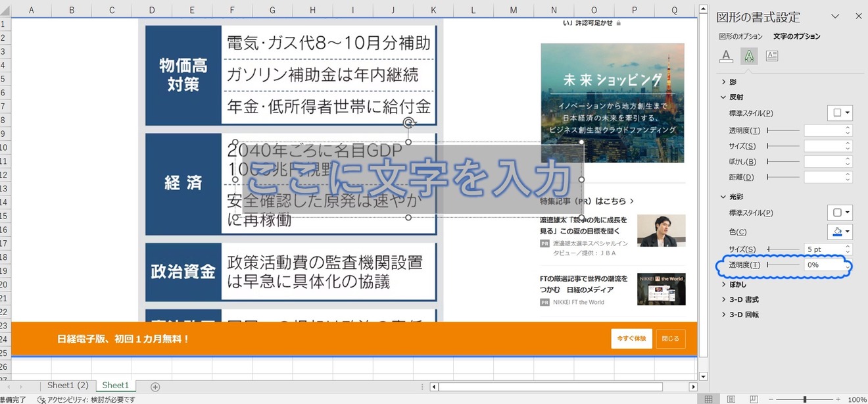Click the 閉じる button on orange banner

pyautogui.click(x=671, y=339)
